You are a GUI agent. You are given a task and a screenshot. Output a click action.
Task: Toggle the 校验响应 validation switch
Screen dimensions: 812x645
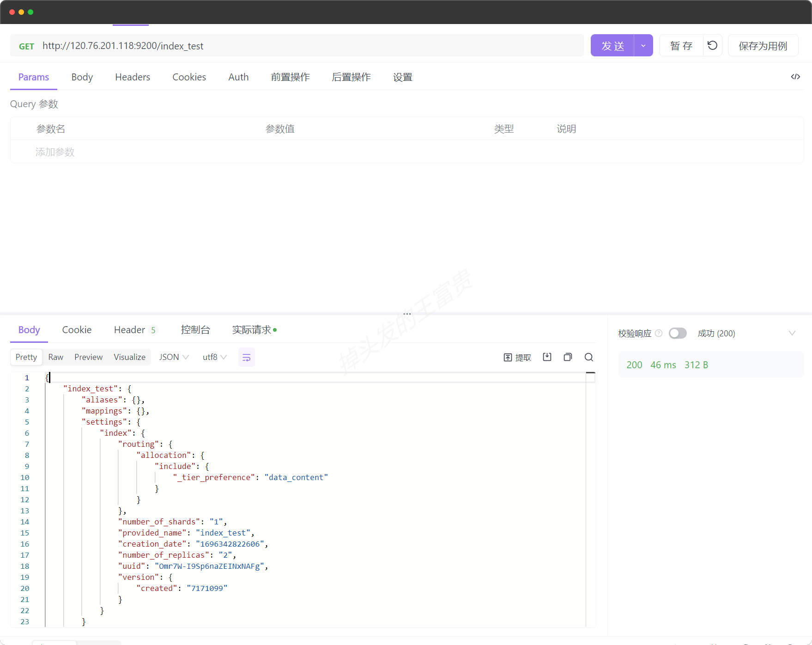pos(678,333)
